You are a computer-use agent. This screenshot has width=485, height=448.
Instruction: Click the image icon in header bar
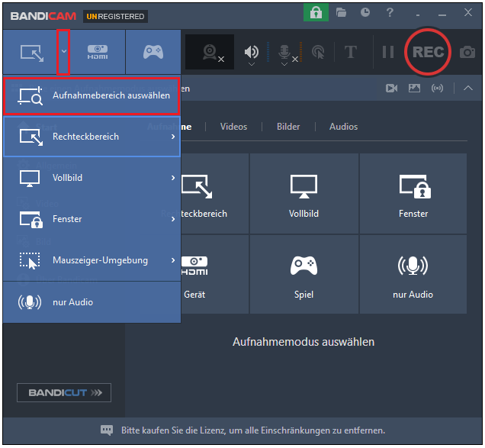pos(414,89)
